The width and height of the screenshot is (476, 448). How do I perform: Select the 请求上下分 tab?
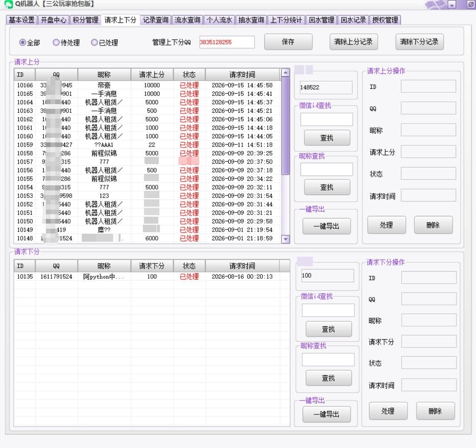(120, 20)
